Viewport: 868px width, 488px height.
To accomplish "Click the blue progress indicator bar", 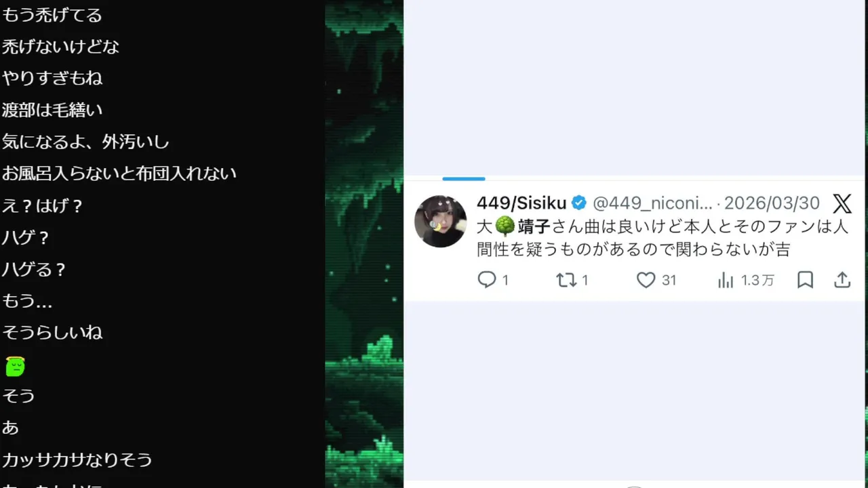I will (464, 179).
